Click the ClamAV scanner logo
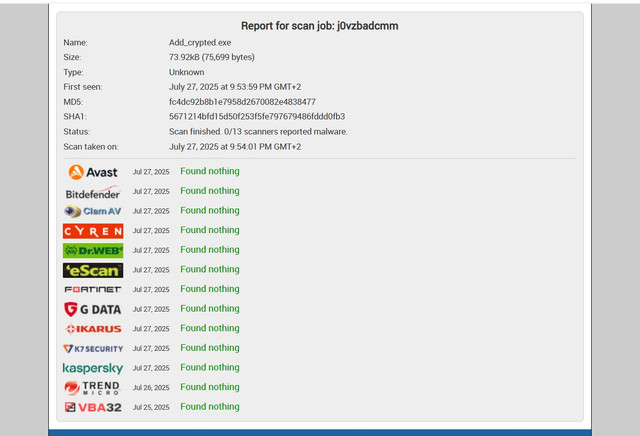640x436 pixels. click(93, 211)
